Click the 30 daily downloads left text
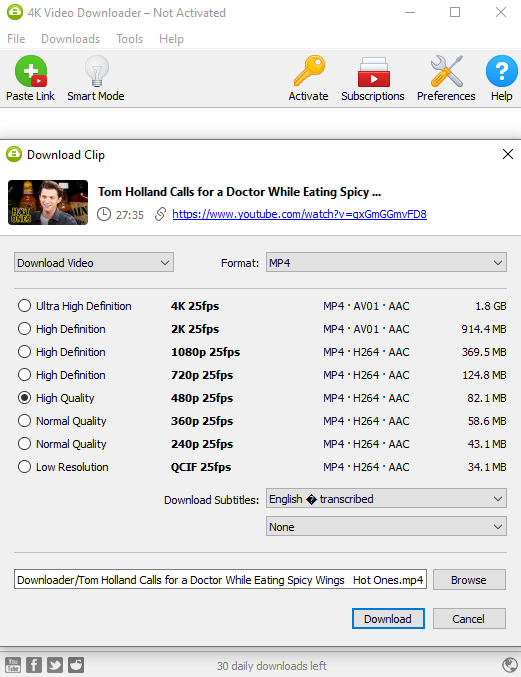 click(272, 666)
